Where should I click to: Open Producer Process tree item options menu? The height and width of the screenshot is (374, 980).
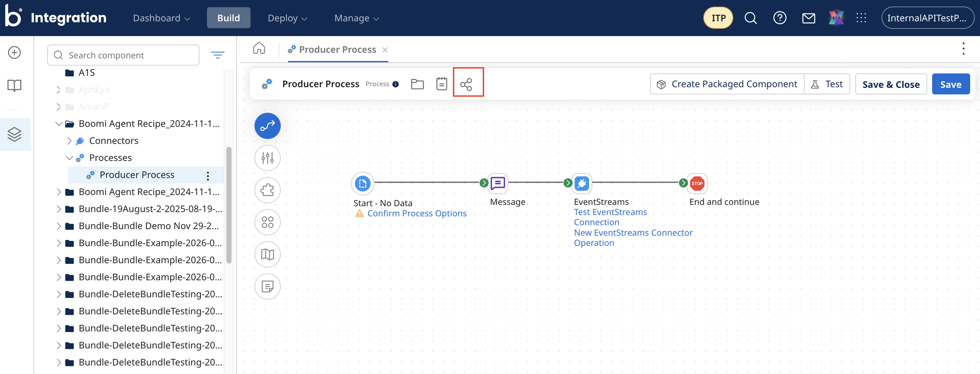[208, 176]
